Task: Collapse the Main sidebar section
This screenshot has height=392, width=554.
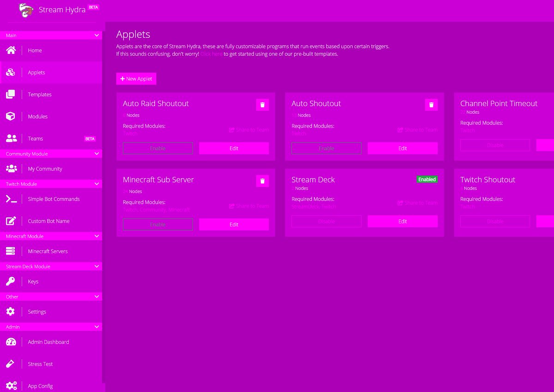Action: 51,36
